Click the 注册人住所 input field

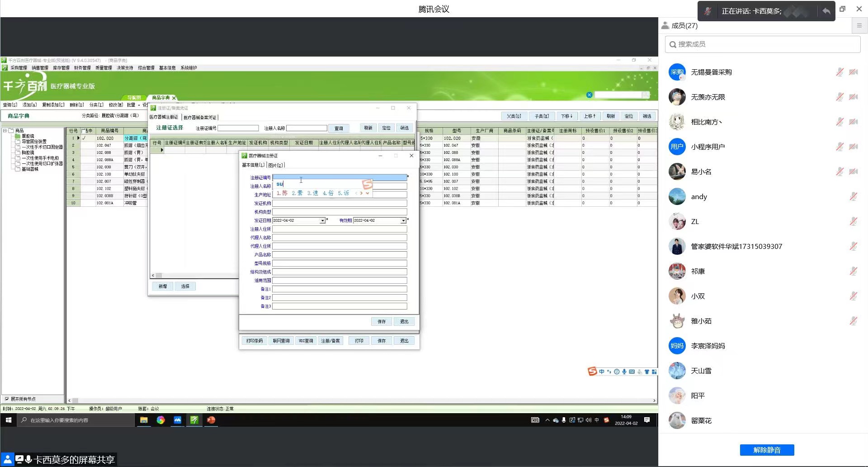tap(340, 229)
